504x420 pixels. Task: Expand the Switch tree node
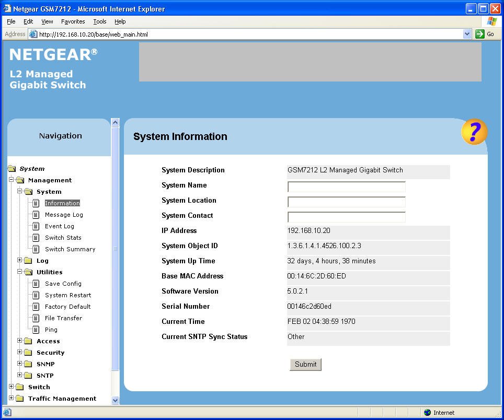click(12, 386)
